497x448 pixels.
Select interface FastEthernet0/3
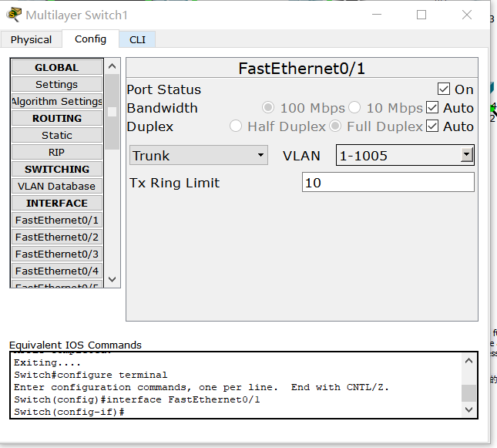57,254
